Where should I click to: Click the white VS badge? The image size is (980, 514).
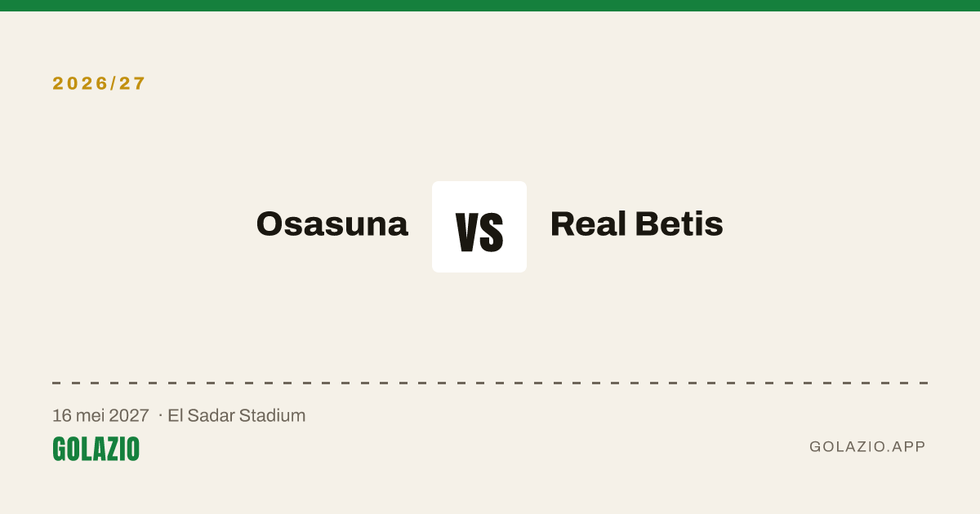pos(479,227)
